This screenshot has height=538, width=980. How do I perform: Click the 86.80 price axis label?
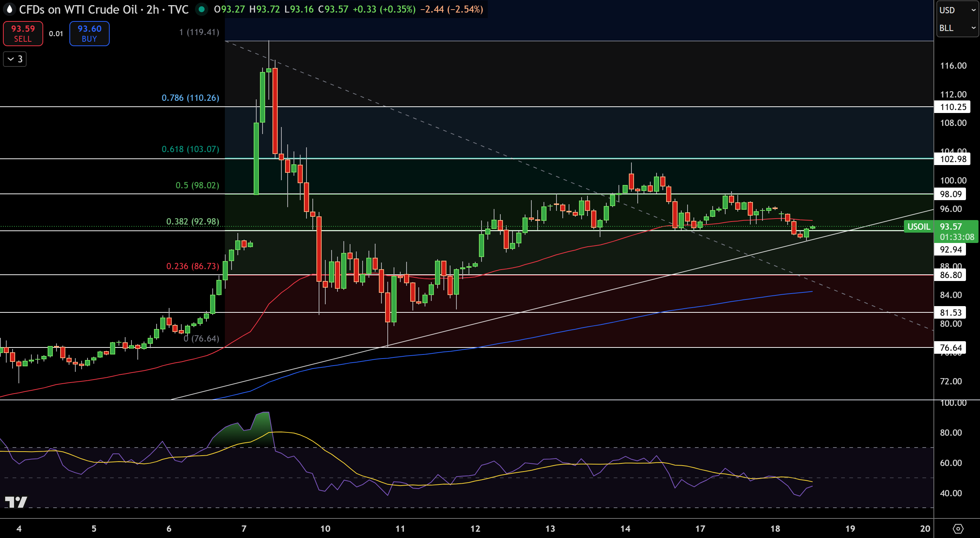click(950, 275)
